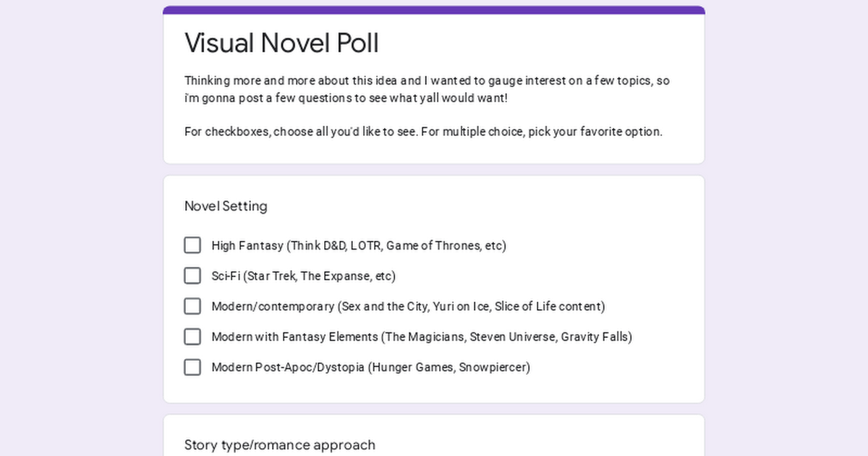Image resolution: width=868 pixels, height=456 pixels.
Task: Select Modern with Fantasy Elements checkbox
Action: 192,337
